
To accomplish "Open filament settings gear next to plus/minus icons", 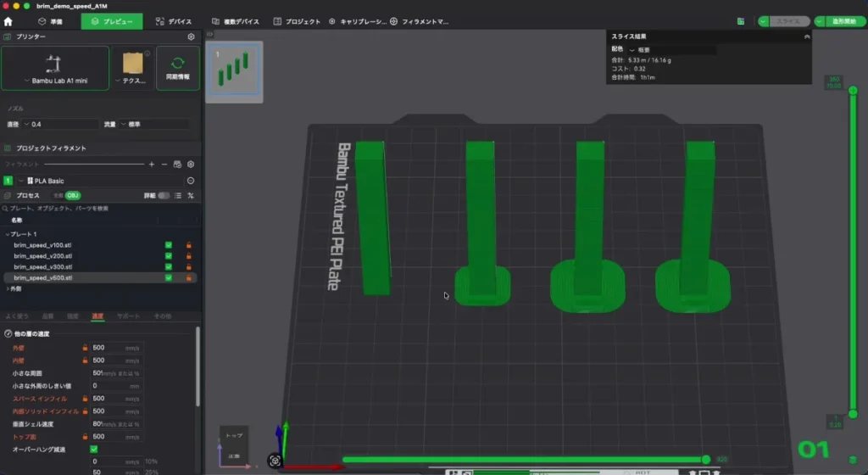I will point(191,165).
